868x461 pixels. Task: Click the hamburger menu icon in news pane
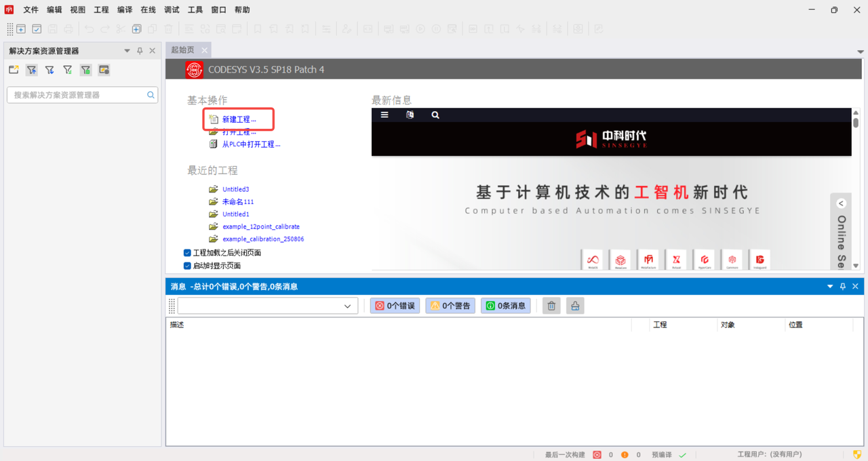384,115
